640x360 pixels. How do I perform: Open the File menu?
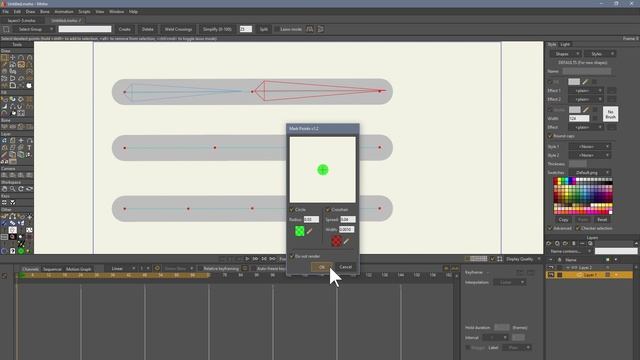(x=5, y=12)
